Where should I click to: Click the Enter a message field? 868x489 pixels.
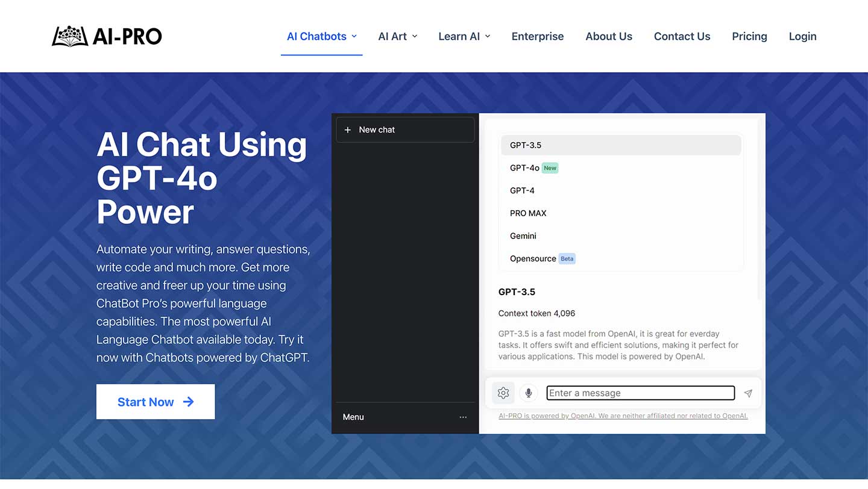pyautogui.click(x=641, y=393)
